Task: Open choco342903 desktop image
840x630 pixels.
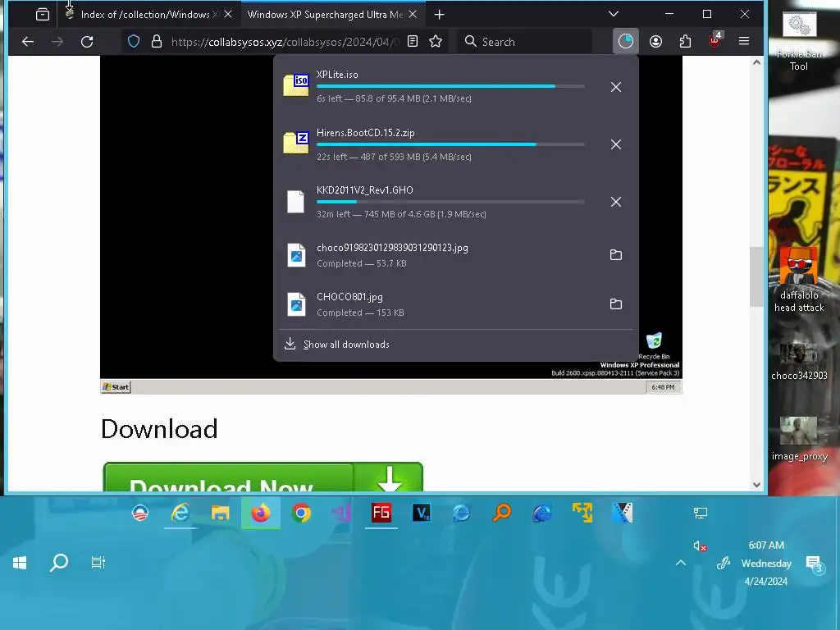Action: 799,361
